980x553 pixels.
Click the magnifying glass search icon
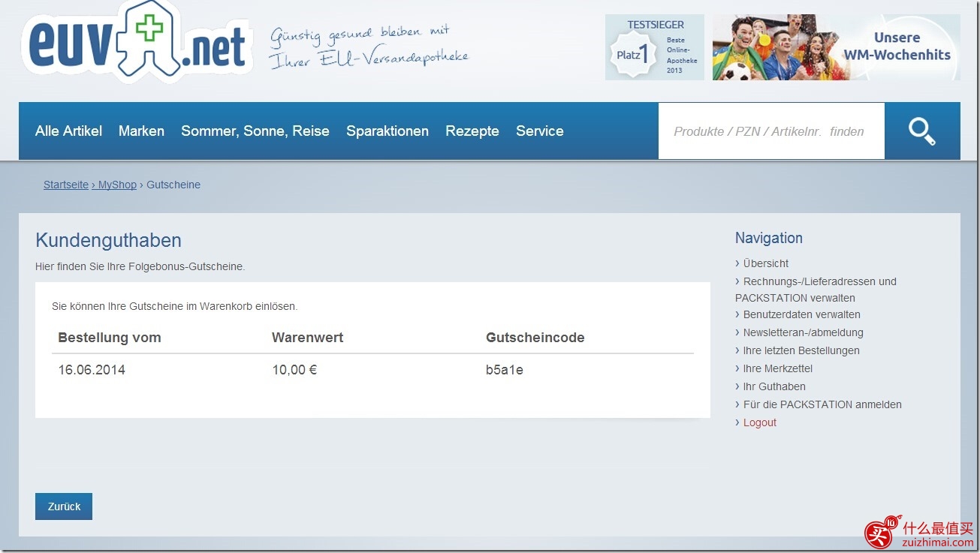[922, 131]
